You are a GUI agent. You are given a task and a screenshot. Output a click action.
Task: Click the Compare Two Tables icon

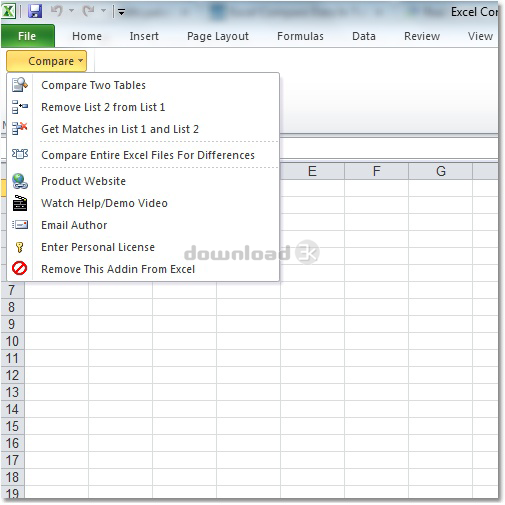pos(20,85)
